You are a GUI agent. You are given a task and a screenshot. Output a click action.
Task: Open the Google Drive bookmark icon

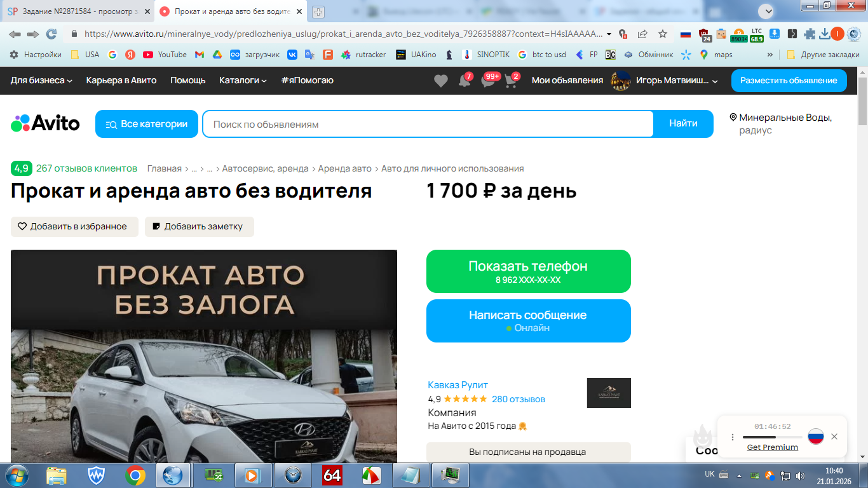pos(217,55)
